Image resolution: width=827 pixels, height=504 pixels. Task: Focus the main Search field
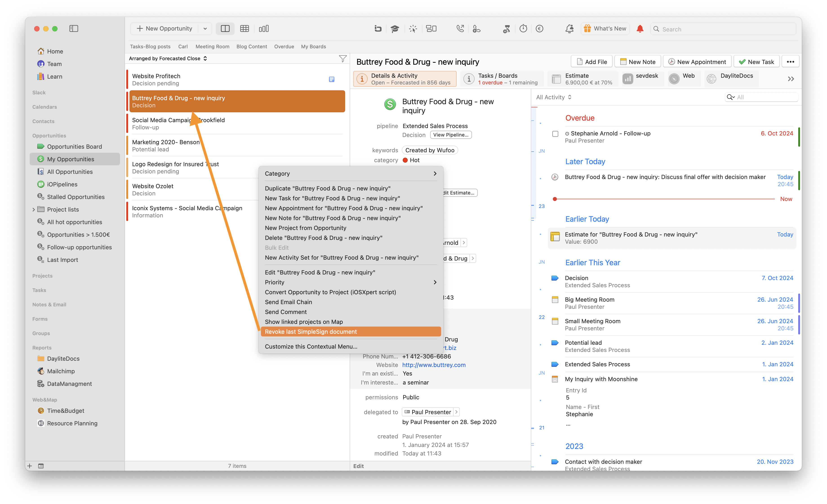point(723,29)
